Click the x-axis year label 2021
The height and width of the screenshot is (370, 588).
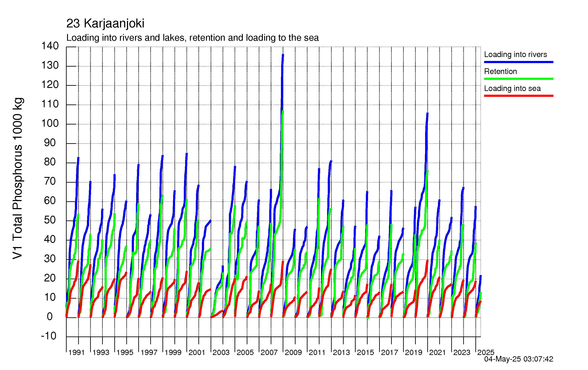point(438,352)
